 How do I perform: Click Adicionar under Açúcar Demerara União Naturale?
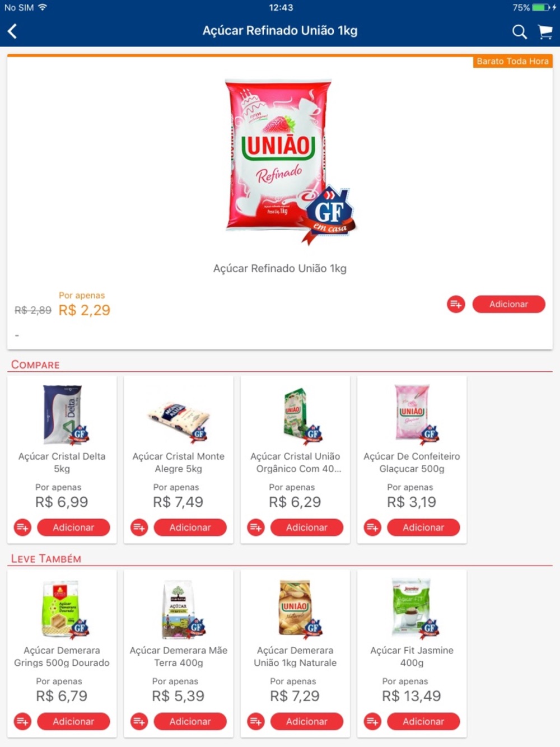pos(307,721)
